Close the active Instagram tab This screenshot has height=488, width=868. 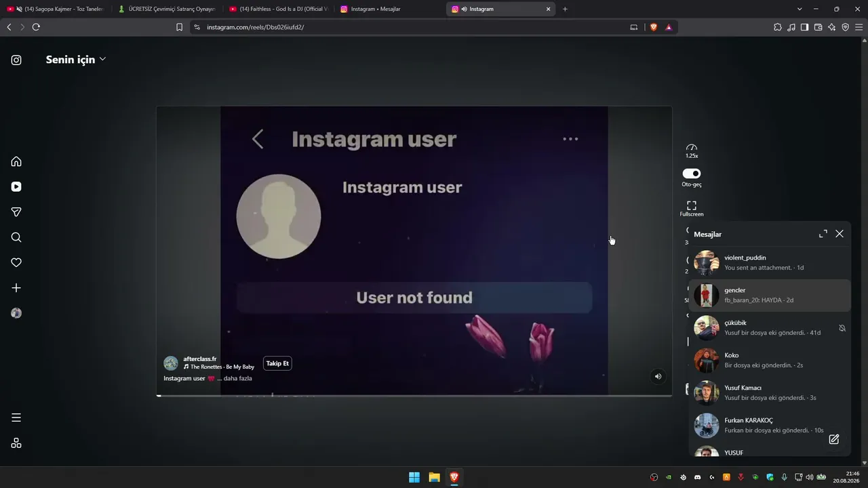pos(549,9)
